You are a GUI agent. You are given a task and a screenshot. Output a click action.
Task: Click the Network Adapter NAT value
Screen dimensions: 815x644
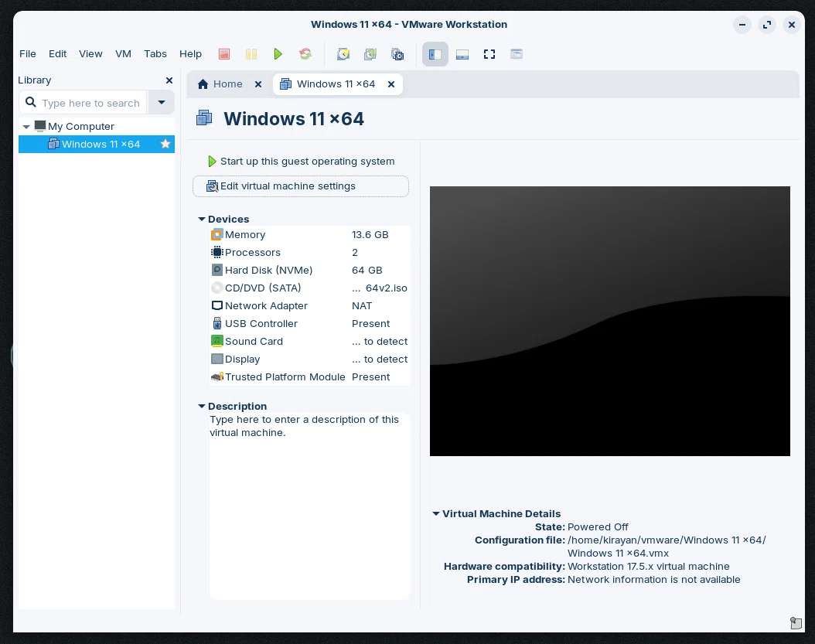coord(362,305)
